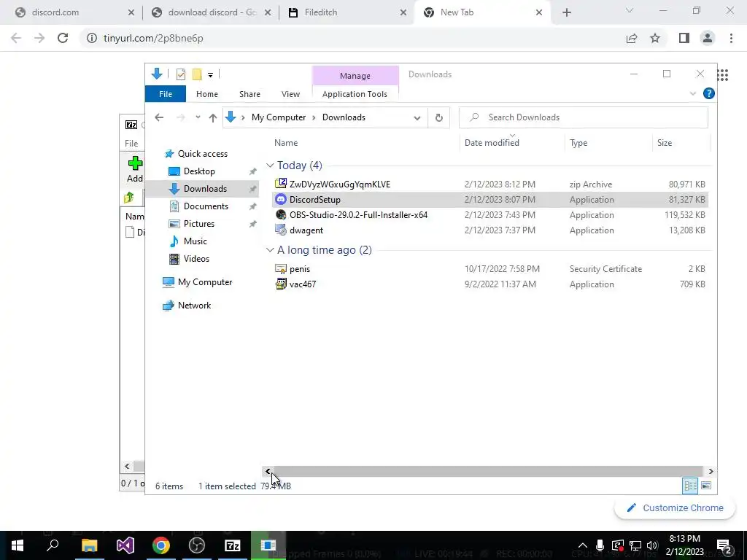Click the New Folder quick access icon
747x560 pixels.
[x=197, y=74]
